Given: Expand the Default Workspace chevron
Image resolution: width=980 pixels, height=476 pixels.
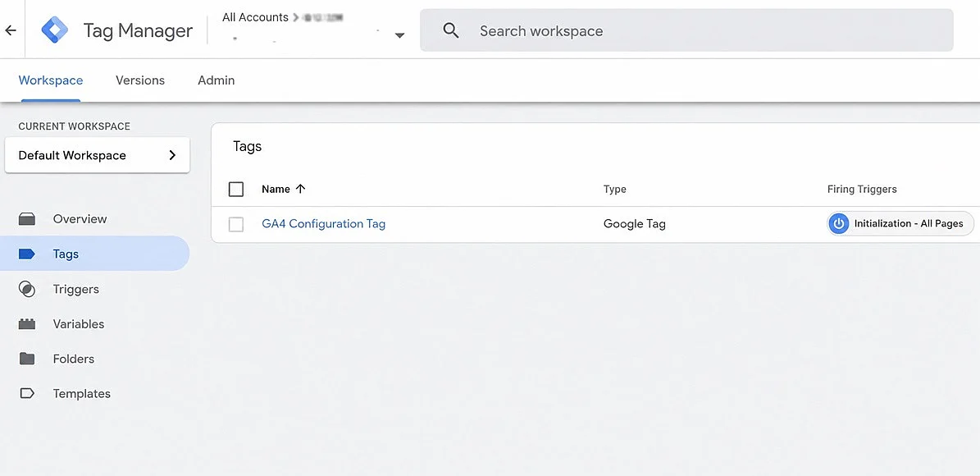Looking at the screenshot, I should coord(172,155).
